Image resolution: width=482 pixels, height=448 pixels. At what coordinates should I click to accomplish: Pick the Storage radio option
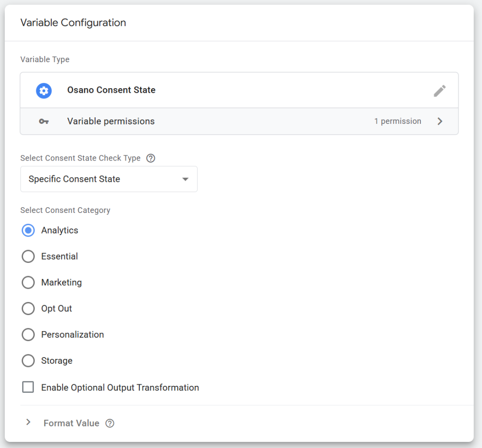[x=28, y=361]
